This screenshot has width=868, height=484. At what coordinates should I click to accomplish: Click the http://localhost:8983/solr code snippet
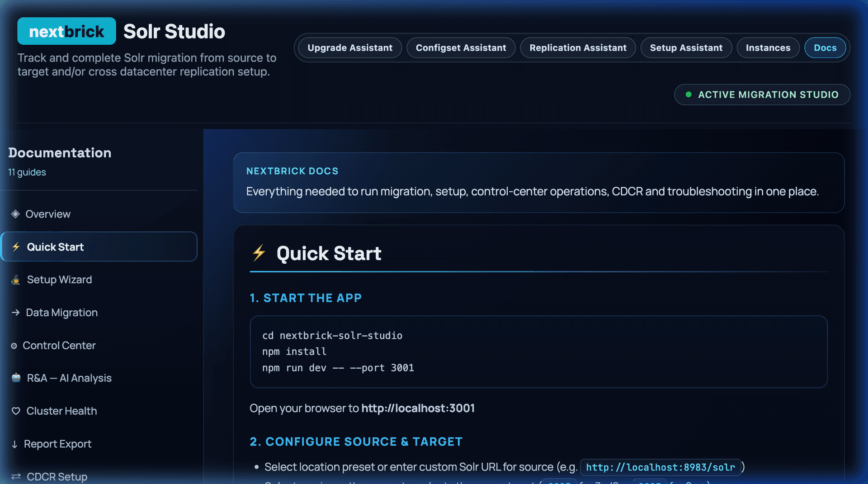coord(660,467)
